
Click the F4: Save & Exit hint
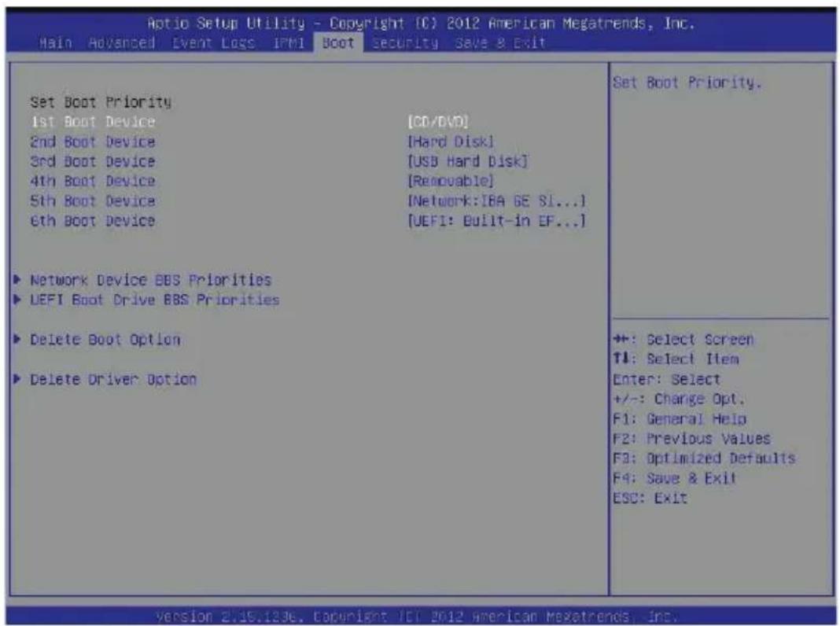coord(675,479)
